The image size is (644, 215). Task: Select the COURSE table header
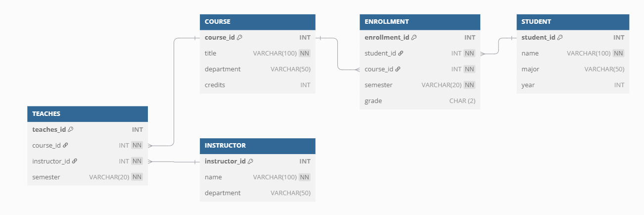click(x=257, y=22)
